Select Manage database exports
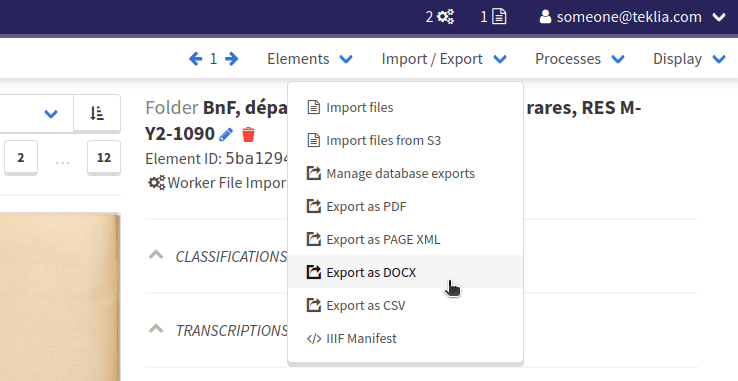 [x=405, y=173]
